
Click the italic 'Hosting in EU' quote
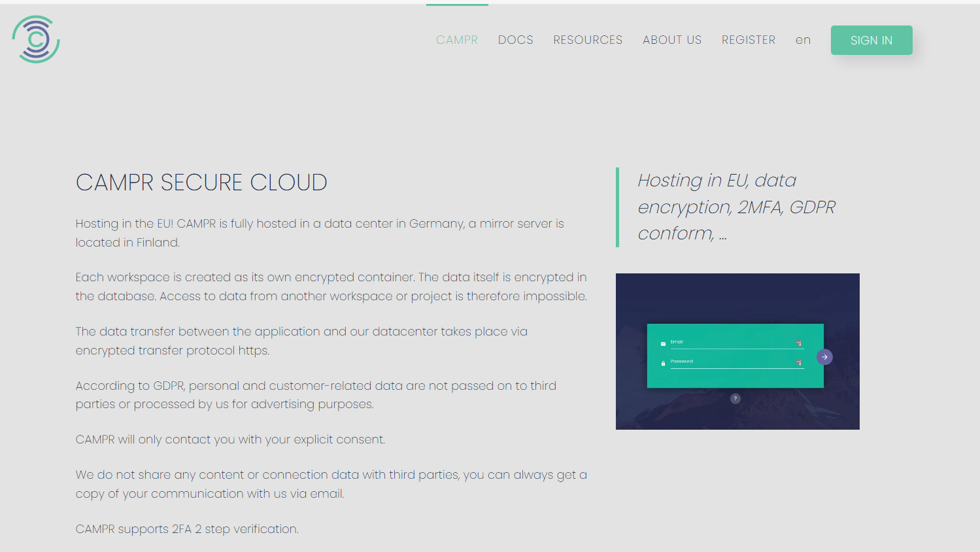736,207
